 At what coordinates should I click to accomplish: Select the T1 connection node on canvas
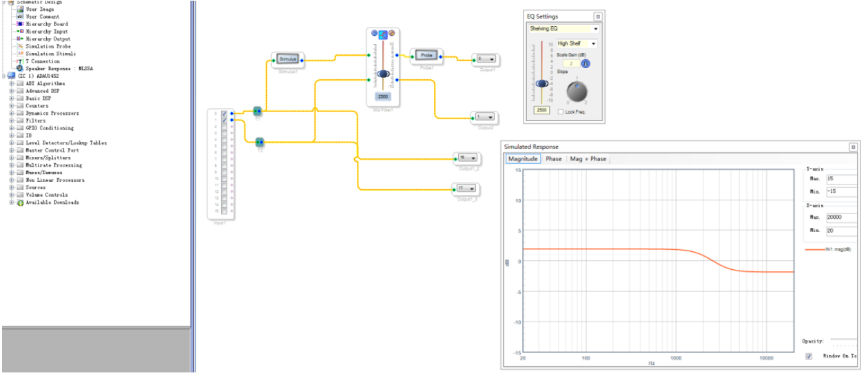[258, 112]
